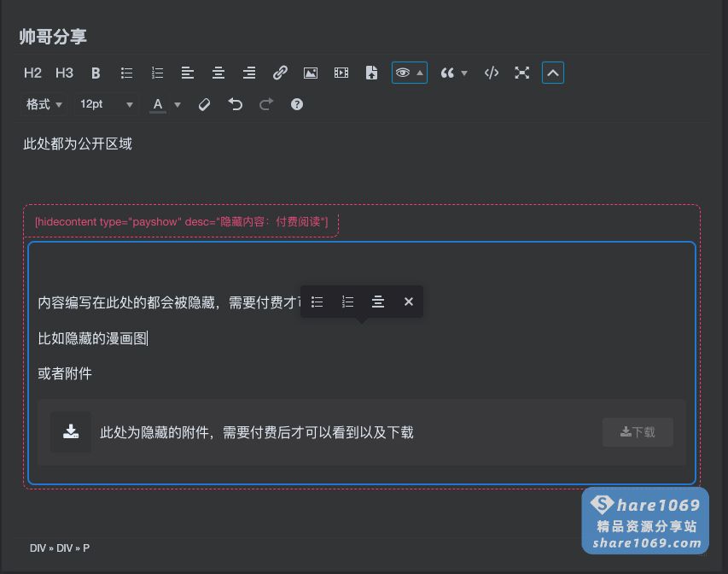Close the floating mini toolbar
This screenshot has height=574, width=728.
click(x=408, y=302)
